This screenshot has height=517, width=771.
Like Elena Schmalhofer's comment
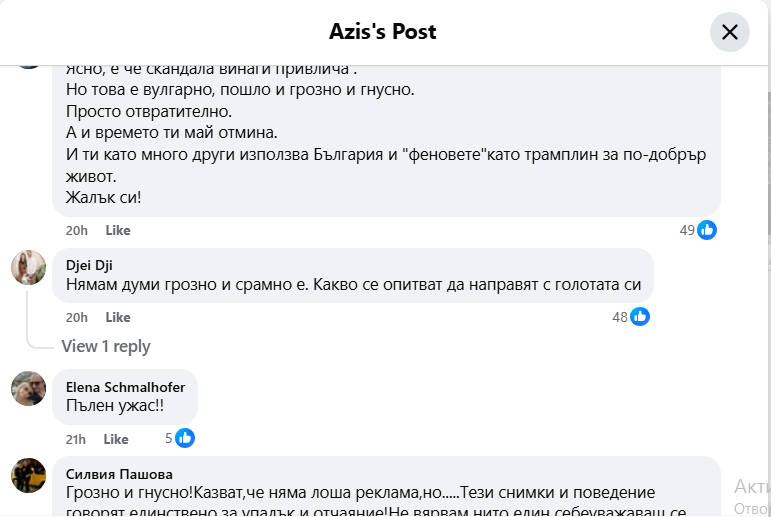(116, 439)
